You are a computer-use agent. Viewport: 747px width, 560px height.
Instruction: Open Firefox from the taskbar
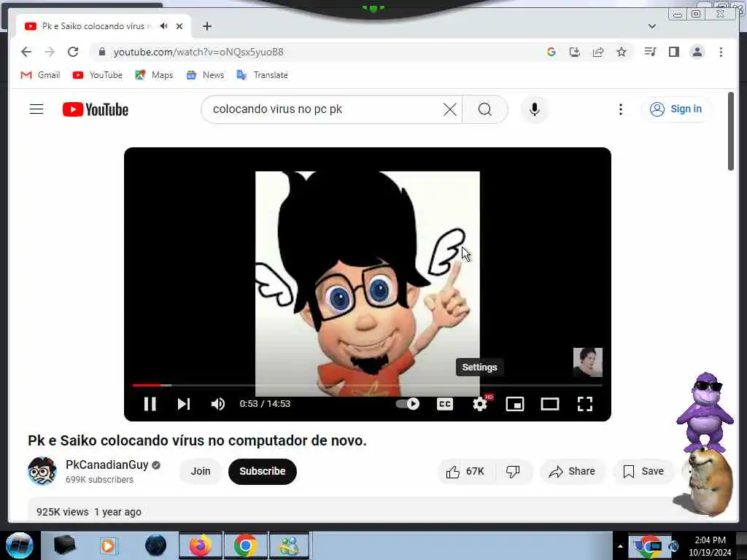(x=201, y=545)
